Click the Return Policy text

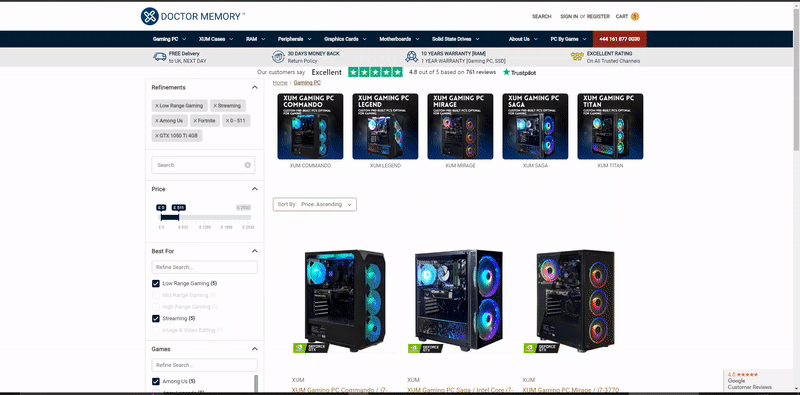[x=302, y=61]
